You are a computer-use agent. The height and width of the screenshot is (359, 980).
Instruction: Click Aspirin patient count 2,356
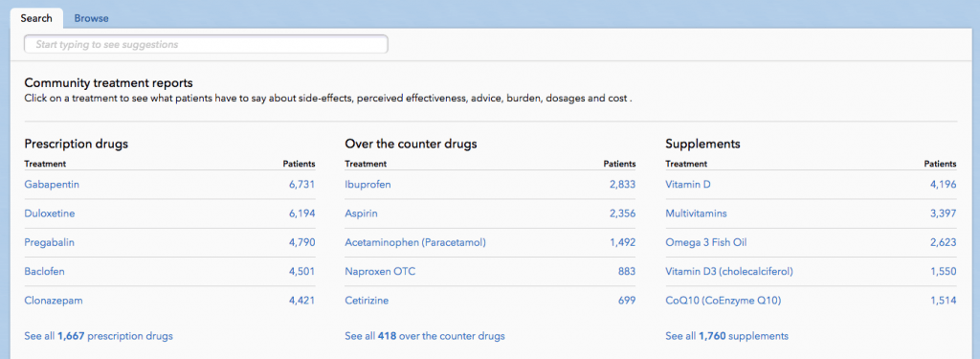tap(622, 213)
